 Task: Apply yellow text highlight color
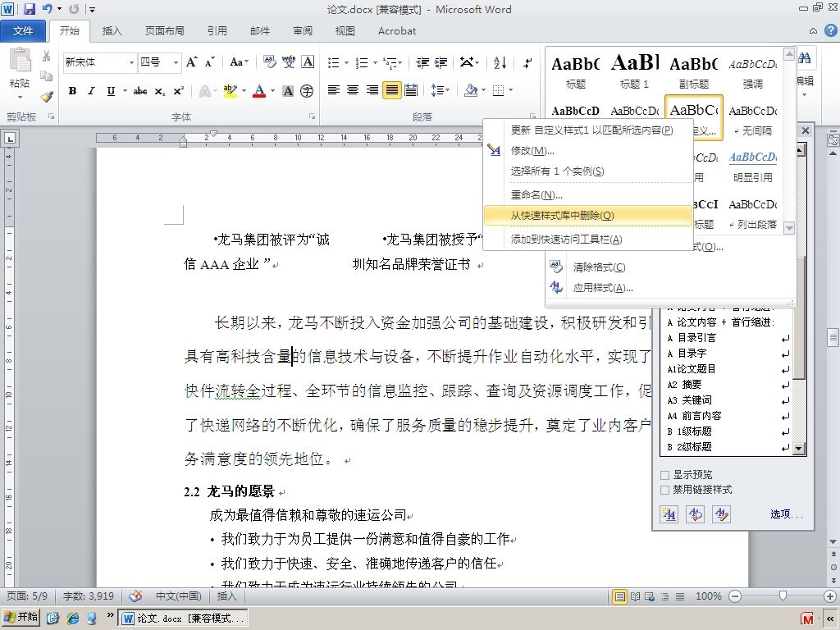(231, 91)
